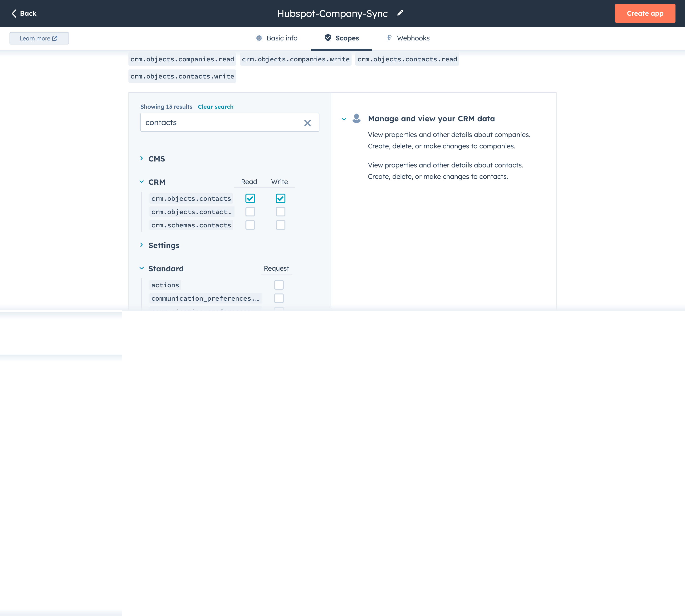Go Back to the previous page

pyautogui.click(x=24, y=13)
